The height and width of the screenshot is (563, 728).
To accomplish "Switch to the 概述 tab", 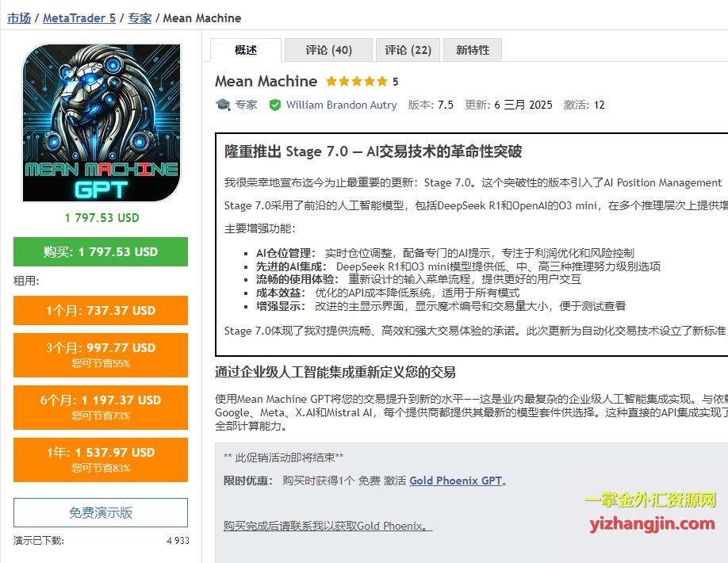I will coord(246,50).
